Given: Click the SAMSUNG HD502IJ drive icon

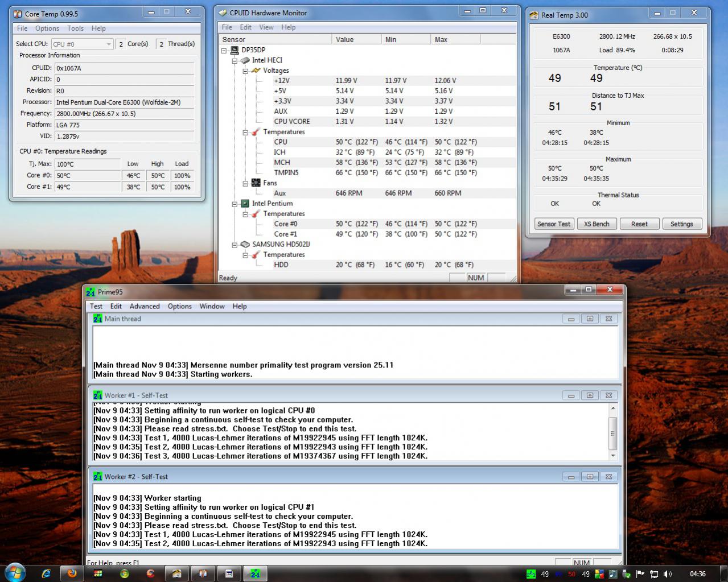Looking at the screenshot, I should (245, 245).
